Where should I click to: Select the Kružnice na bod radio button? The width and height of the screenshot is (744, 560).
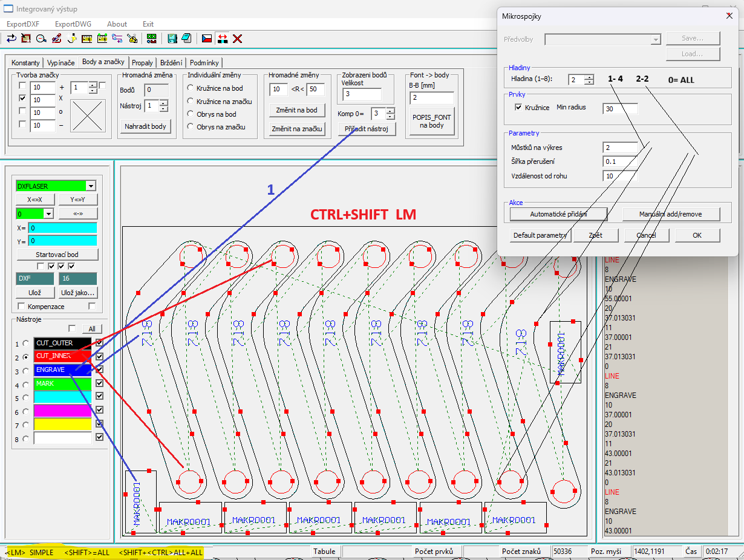click(x=191, y=88)
